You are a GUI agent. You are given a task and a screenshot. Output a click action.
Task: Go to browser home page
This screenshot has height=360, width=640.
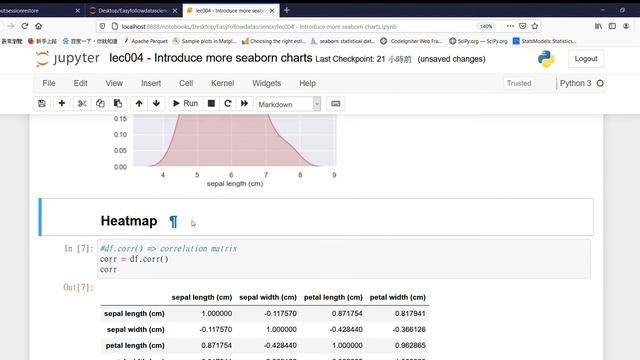[x=38, y=26]
